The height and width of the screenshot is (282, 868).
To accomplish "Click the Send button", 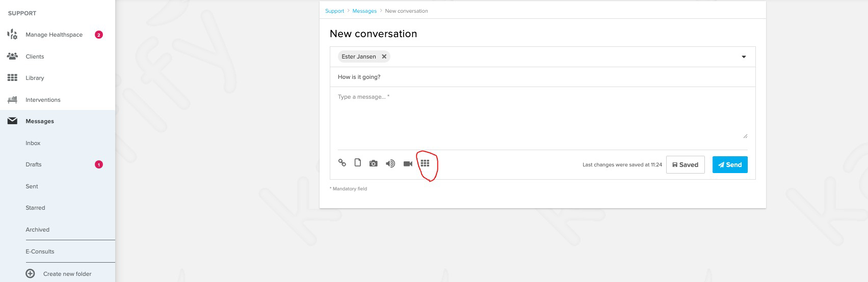I will tap(730, 164).
